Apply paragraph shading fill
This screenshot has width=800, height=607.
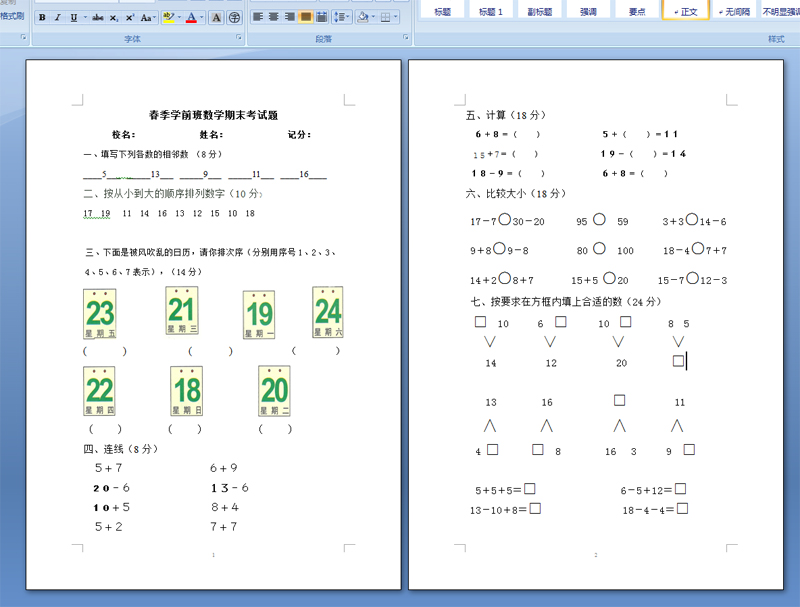coord(363,17)
